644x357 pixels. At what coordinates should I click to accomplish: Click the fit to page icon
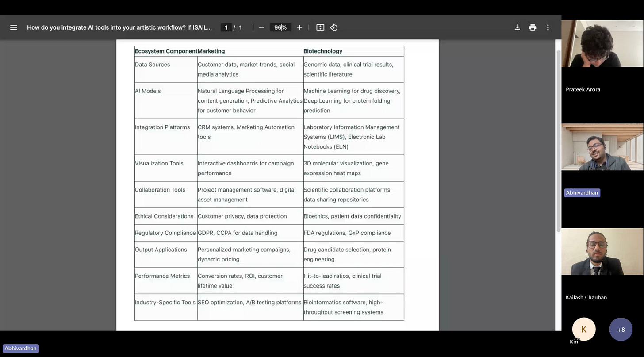click(320, 27)
